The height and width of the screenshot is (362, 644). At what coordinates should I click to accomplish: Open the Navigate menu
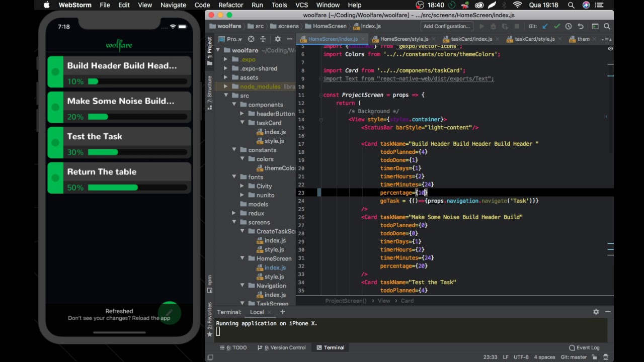click(173, 5)
